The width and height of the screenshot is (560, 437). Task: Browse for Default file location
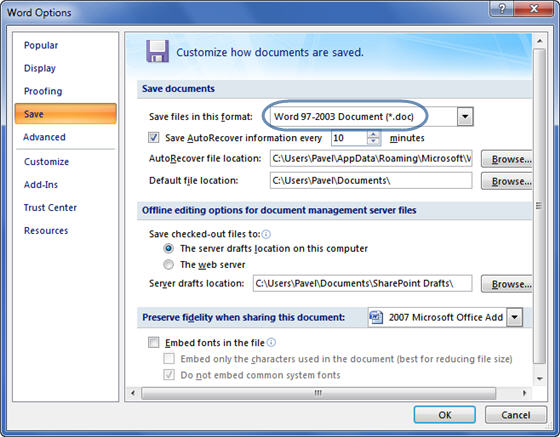(x=507, y=181)
